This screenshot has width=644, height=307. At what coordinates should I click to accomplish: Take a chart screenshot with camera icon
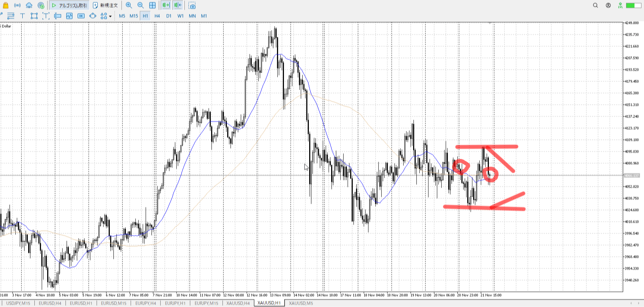click(192, 5)
